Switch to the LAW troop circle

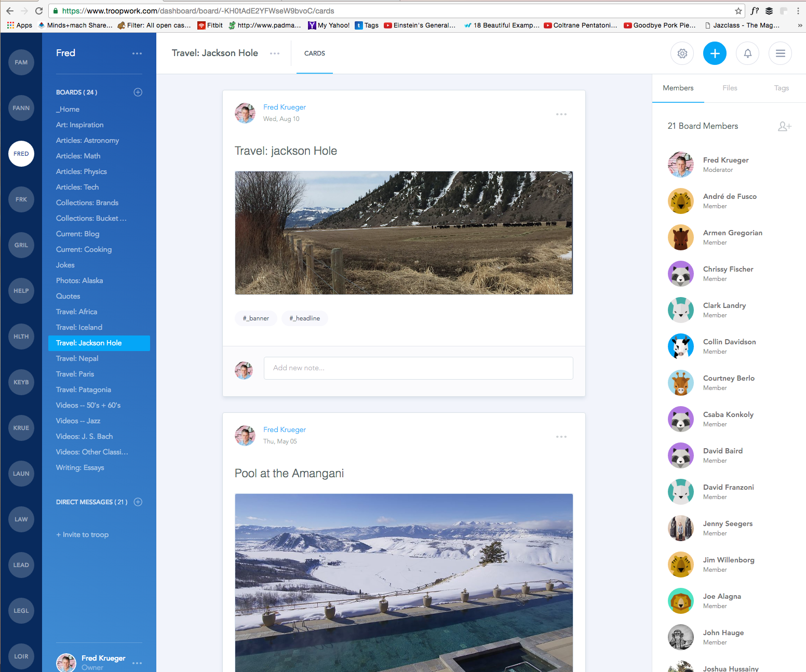[x=21, y=519]
